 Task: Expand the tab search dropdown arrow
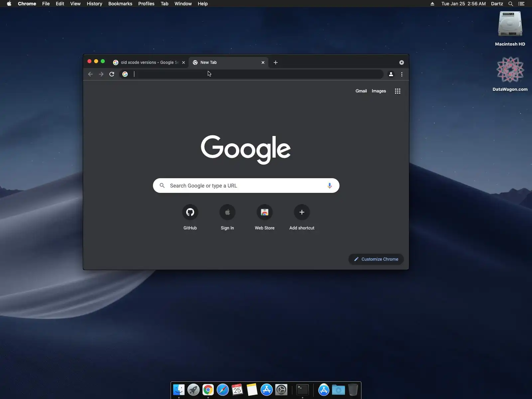[402, 63]
